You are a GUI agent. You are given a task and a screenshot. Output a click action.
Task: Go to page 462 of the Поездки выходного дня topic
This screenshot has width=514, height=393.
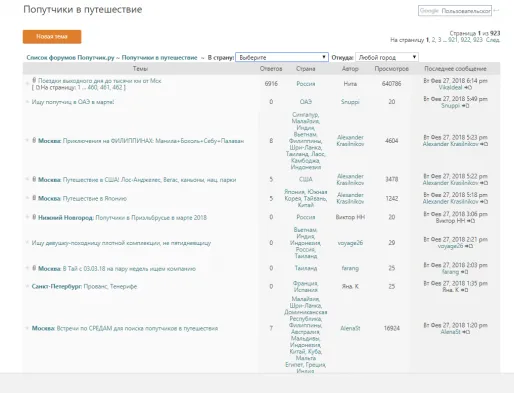pyautogui.click(x=117, y=88)
